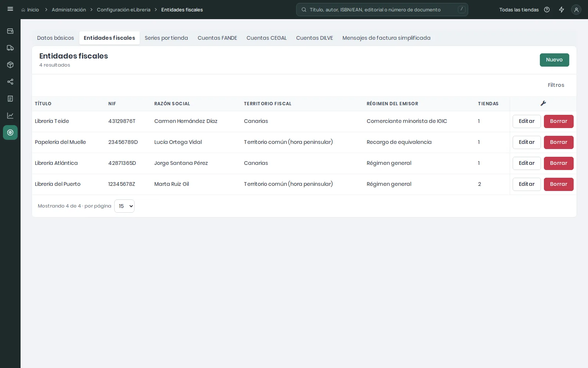The height and width of the screenshot is (368, 588).
Task: Open the per-page count dropdown
Action: coord(124,206)
